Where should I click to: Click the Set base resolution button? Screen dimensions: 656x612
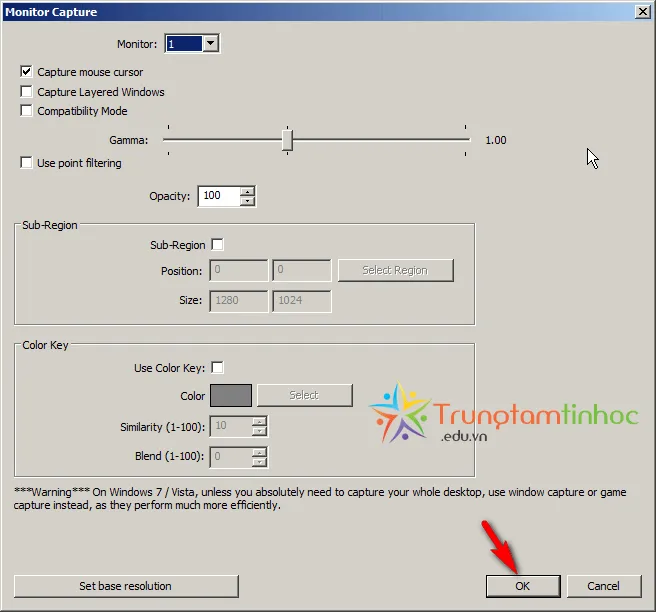(126, 586)
